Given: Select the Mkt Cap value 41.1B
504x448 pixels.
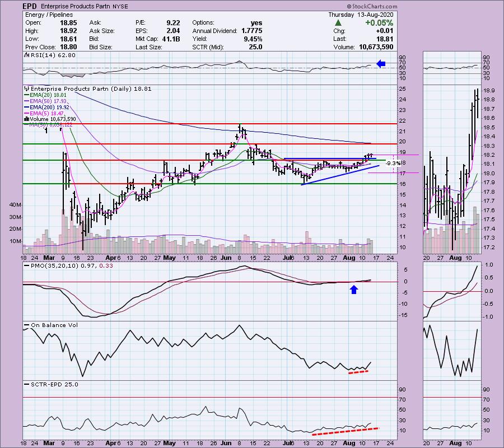Looking at the screenshot, I should pos(171,39).
